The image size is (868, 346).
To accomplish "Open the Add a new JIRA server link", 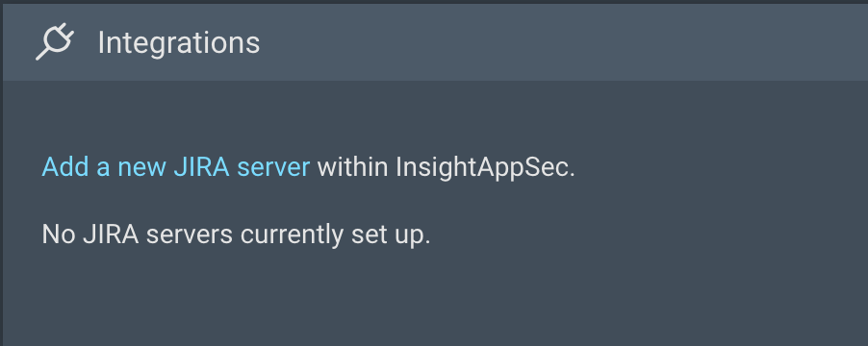I will tap(175, 167).
